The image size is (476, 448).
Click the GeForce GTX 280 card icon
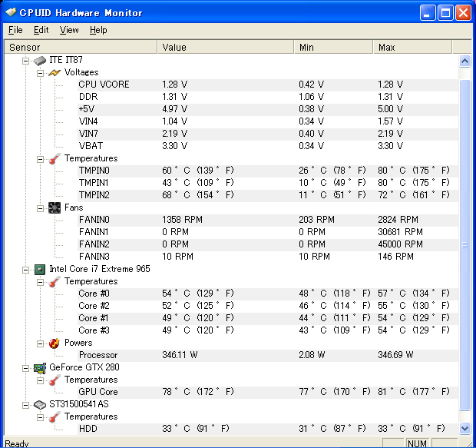[x=40, y=367]
